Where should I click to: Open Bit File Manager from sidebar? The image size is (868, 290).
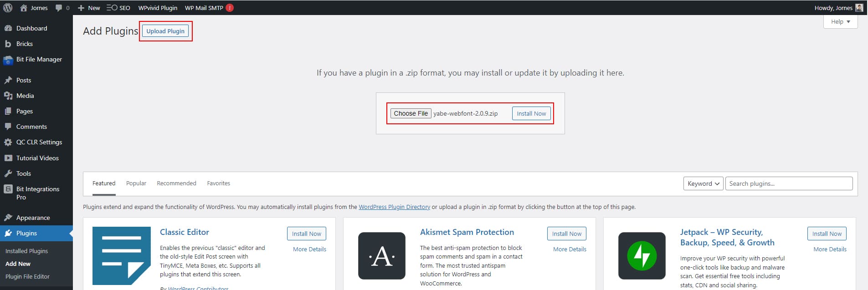click(9, 60)
